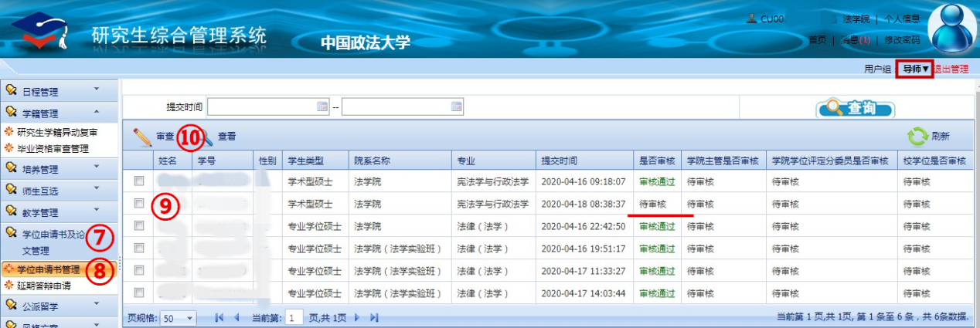The width and height of the screenshot is (980, 328).
Task: Open the start date calendar picker
Action: [322, 107]
